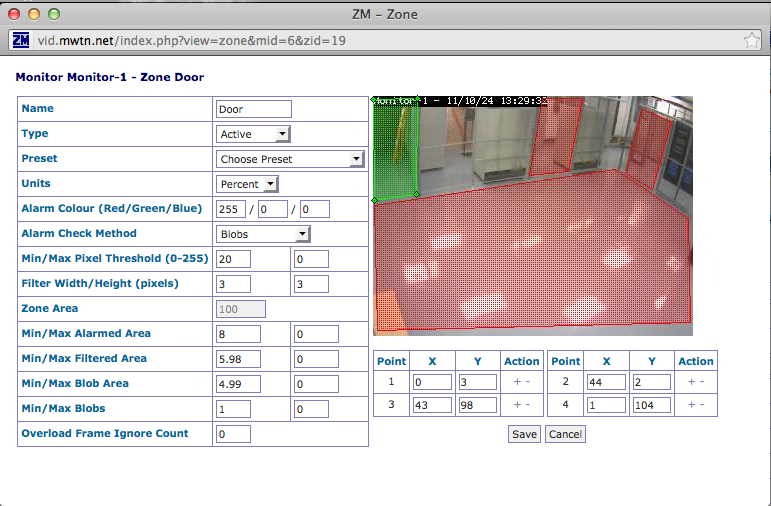This screenshot has width=771, height=506.
Task: Select the blue alarm colour field
Action: tap(315, 209)
